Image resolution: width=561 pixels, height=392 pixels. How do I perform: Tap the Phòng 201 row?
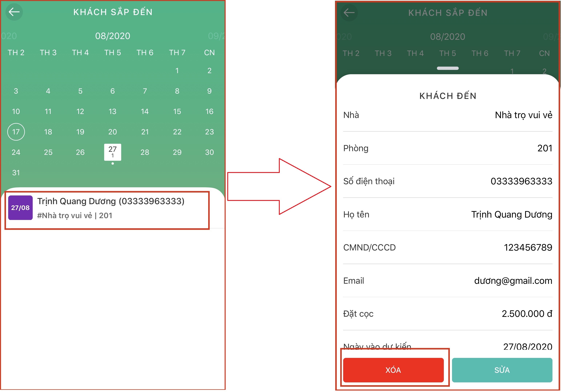448,148
